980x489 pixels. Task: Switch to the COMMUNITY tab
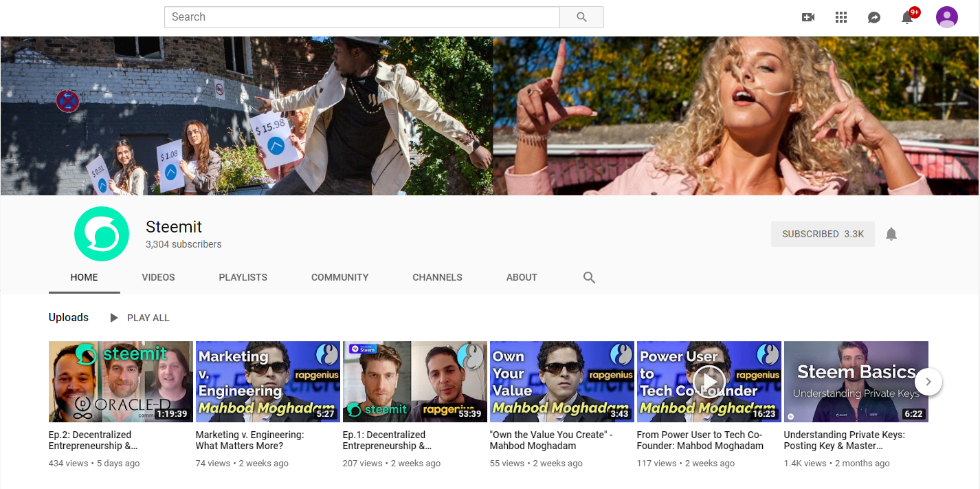point(340,277)
